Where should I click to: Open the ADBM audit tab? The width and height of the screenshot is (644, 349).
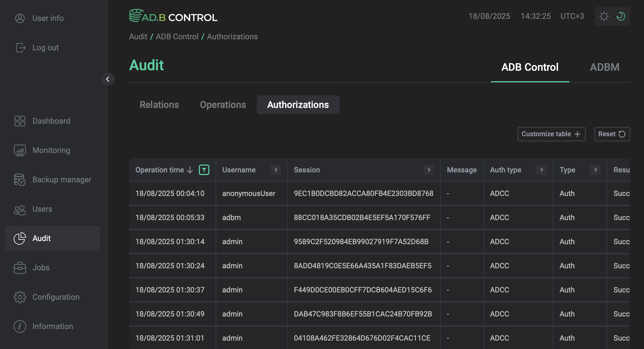click(605, 67)
